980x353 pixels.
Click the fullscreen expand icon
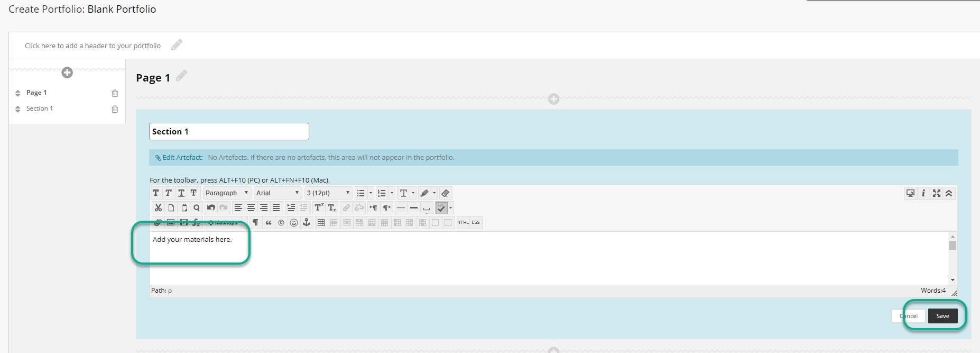[936, 193]
